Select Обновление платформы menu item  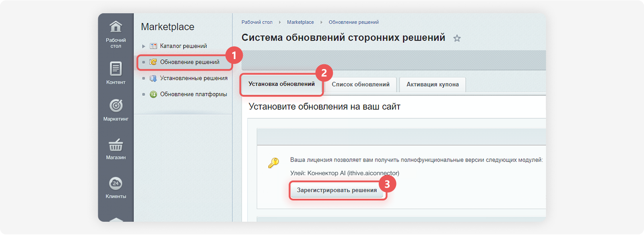tap(194, 94)
